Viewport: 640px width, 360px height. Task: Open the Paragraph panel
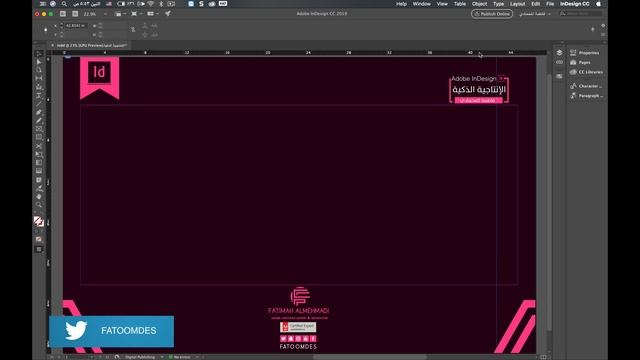pyautogui.click(x=586, y=96)
